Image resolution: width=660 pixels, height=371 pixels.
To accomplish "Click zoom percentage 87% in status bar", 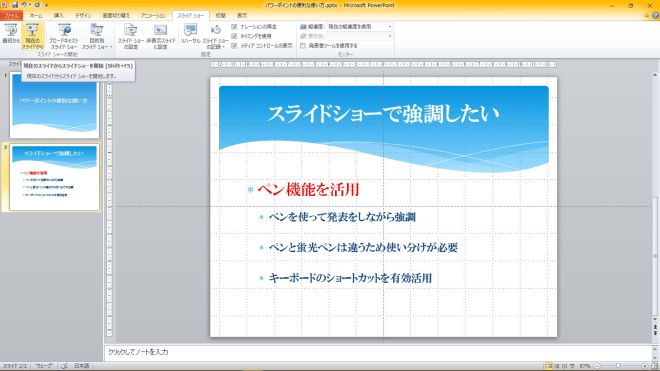I will (585, 366).
